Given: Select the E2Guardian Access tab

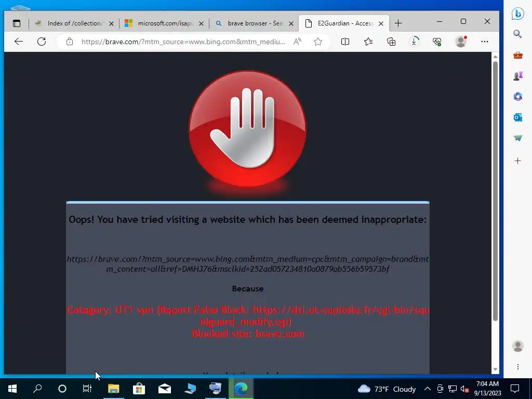Looking at the screenshot, I should 343,23.
